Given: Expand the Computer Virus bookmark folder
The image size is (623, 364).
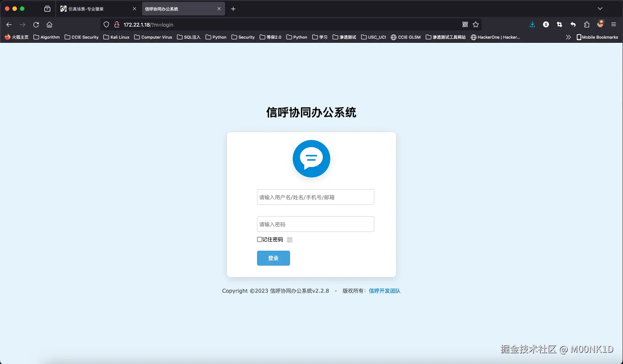Looking at the screenshot, I should 153,37.
